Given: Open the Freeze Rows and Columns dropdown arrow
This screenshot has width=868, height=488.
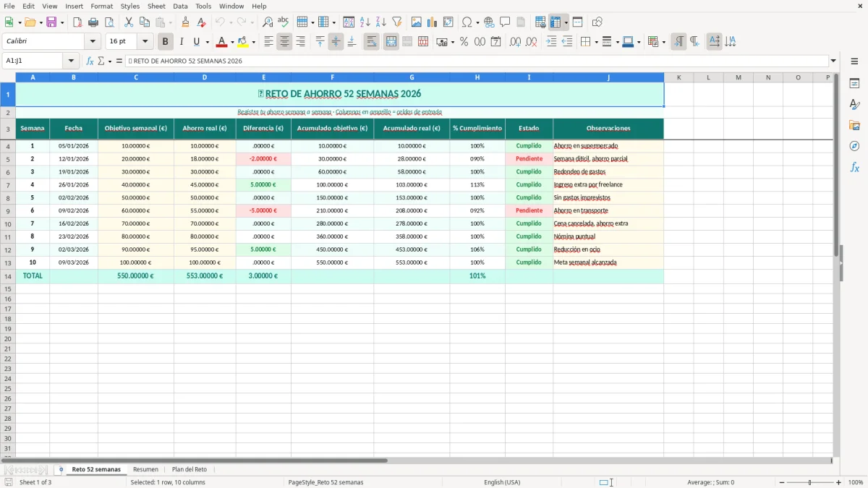Looking at the screenshot, I should tap(566, 22).
